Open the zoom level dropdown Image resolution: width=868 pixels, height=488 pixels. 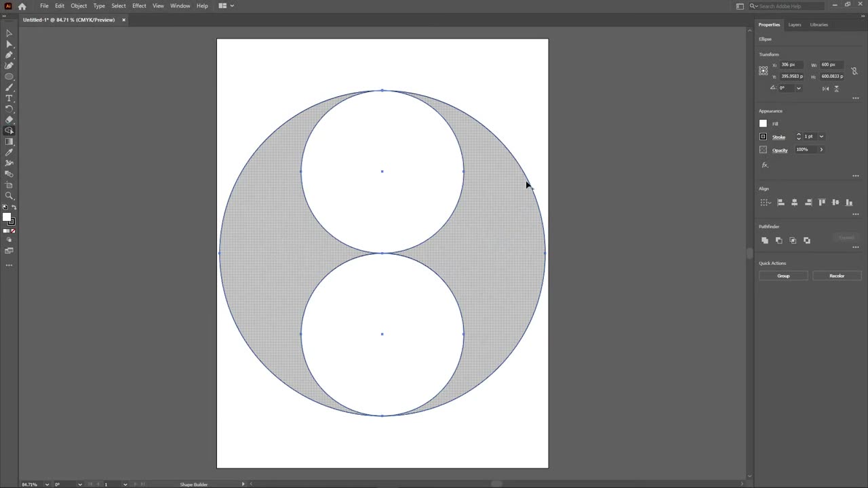tap(47, 485)
